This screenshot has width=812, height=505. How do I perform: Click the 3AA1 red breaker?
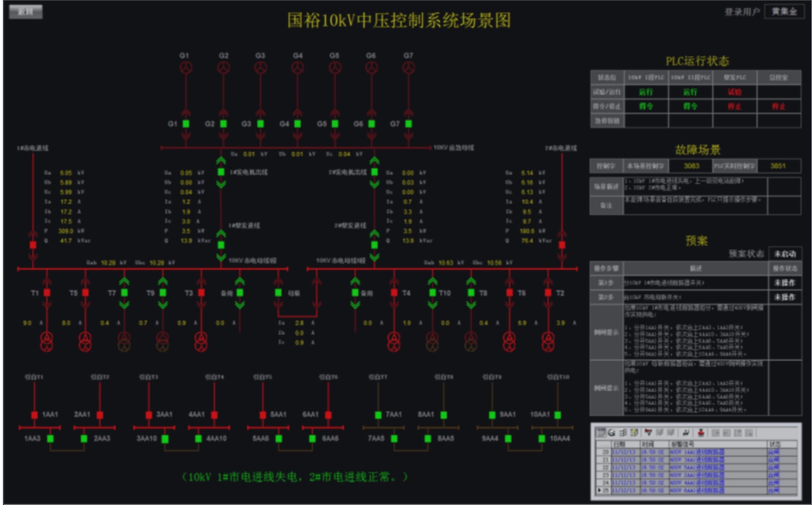pos(149,415)
